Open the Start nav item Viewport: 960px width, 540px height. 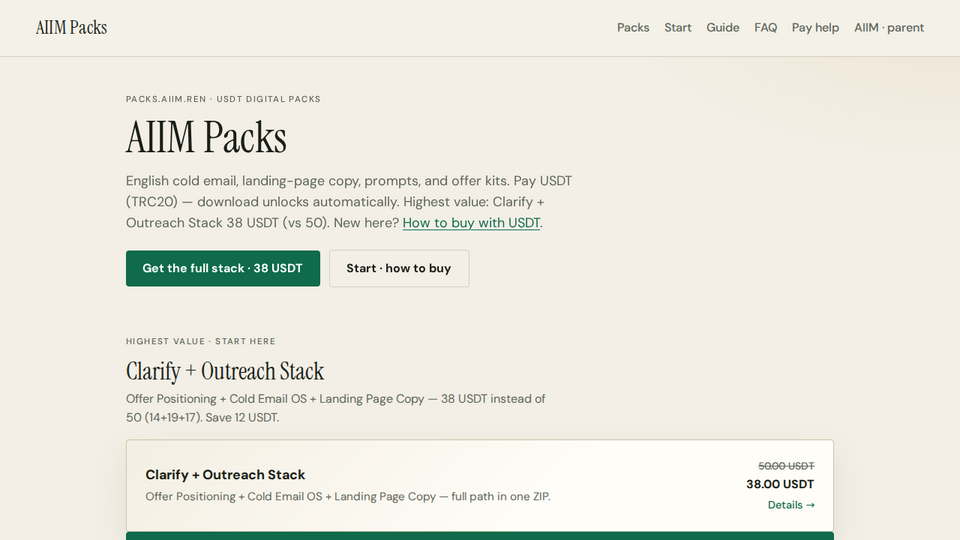[678, 28]
